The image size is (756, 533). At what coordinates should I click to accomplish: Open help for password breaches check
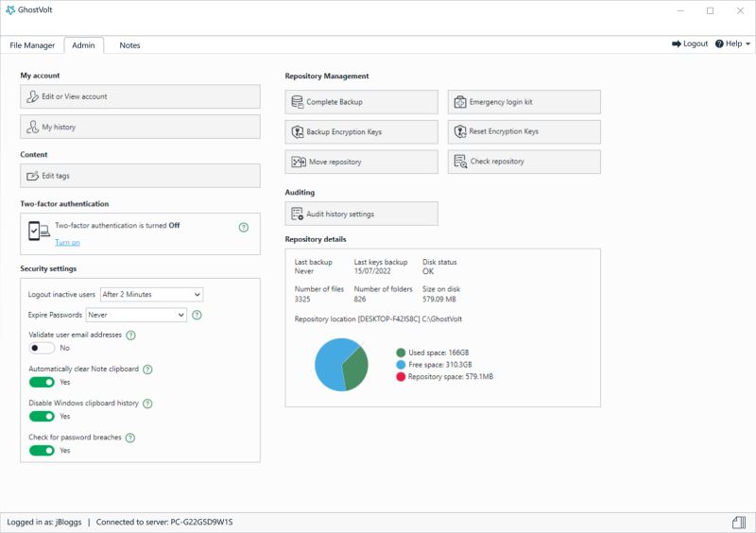[130, 438]
